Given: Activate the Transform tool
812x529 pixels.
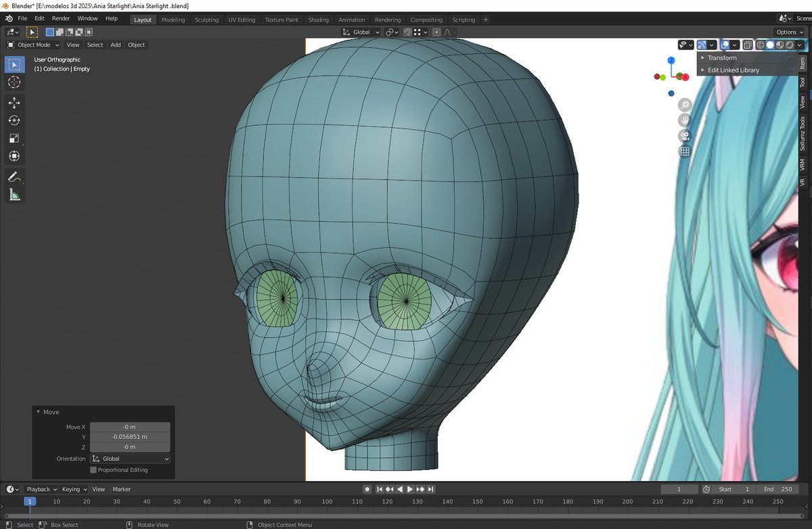Looking at the screenshot, I should [14, 156].
